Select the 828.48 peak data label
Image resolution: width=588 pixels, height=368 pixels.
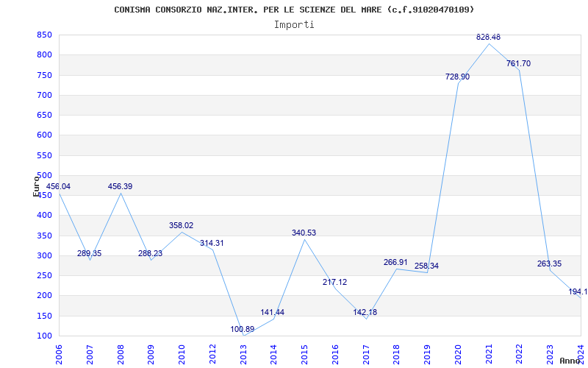tap(488, 38)
